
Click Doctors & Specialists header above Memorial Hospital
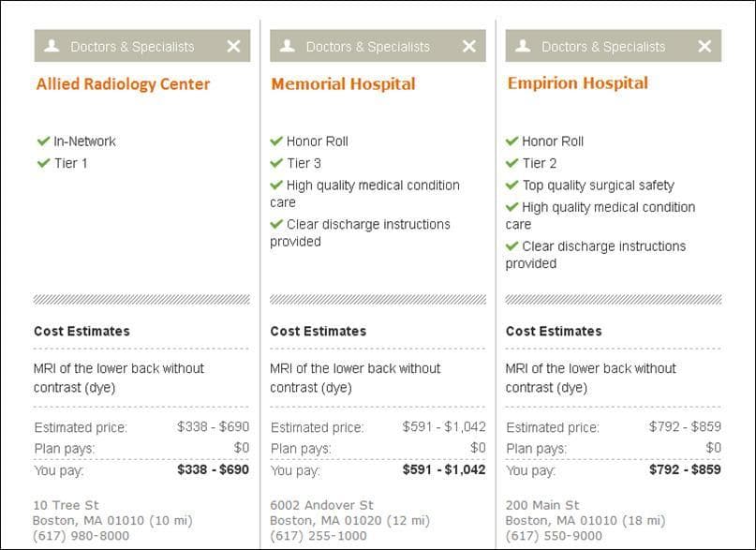click(x=367, y=47)
